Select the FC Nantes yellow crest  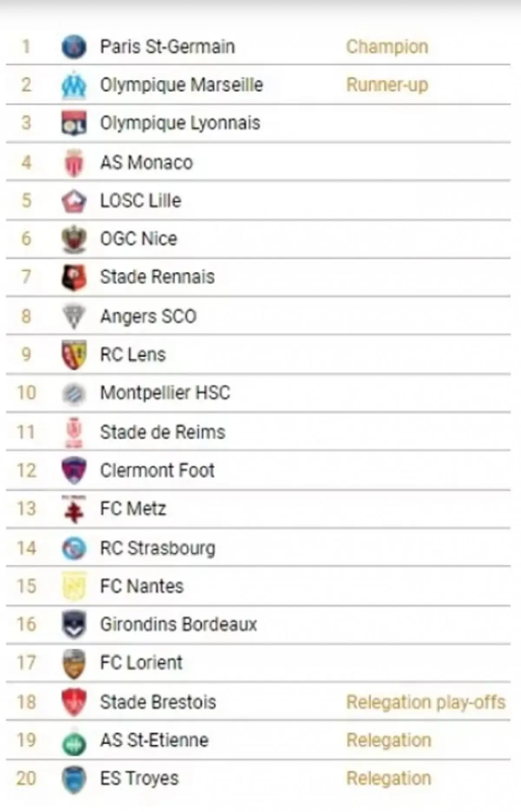coord(74,586)
